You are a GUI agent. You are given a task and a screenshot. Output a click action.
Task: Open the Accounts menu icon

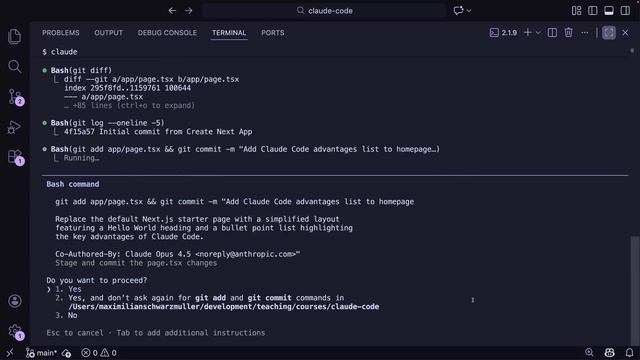coord(15,301)
